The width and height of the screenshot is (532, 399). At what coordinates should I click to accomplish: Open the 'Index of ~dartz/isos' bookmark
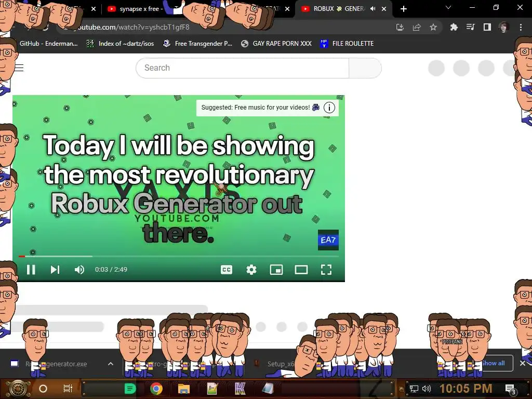(x=120, y=44)
